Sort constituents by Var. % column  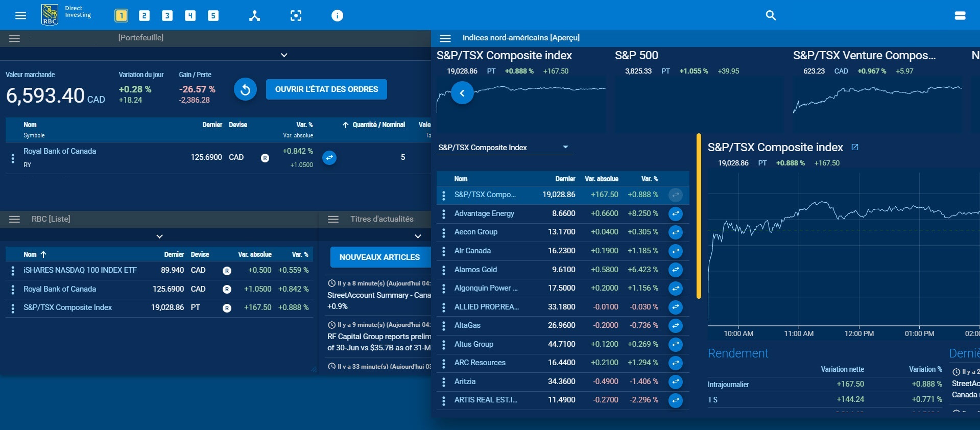tap(650, 179)
